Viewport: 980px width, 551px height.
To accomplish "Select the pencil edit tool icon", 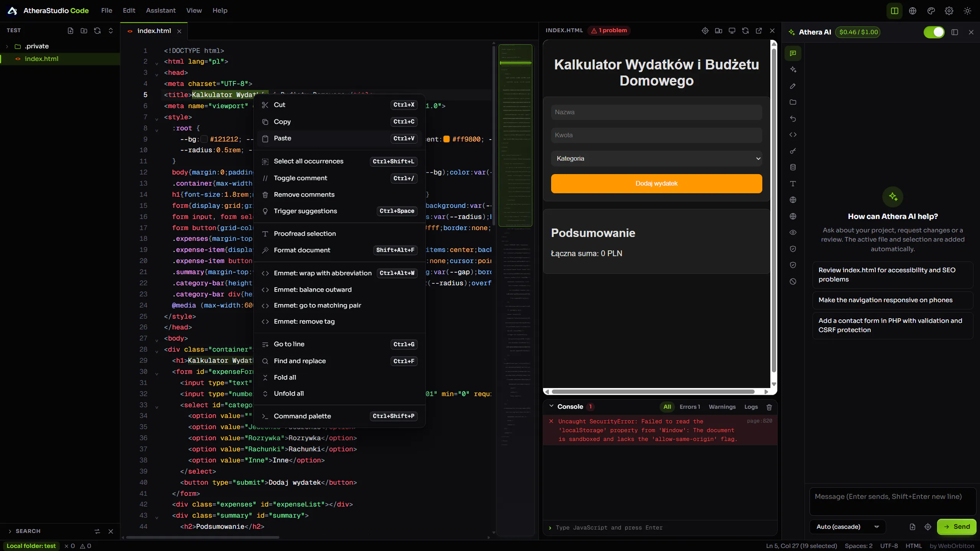I will tap(793, 86).
